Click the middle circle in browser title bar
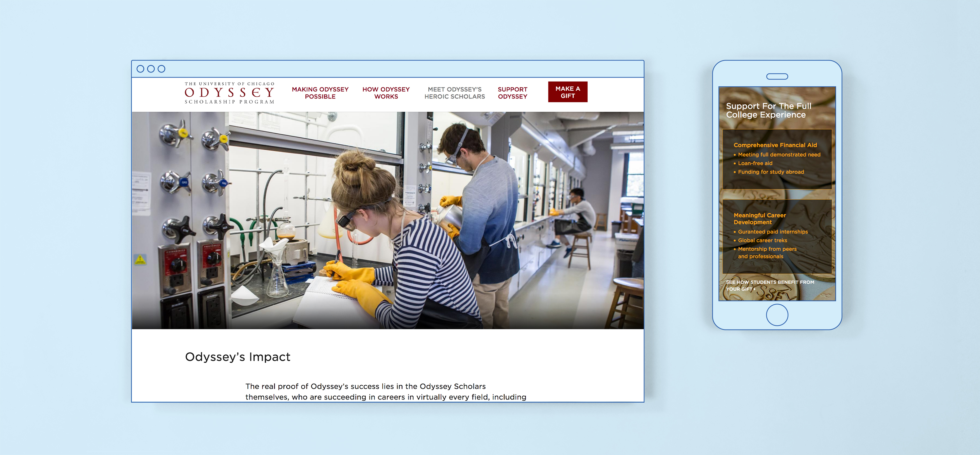The height and width of the screenshot is (455, 980). (x=151, y=69)
